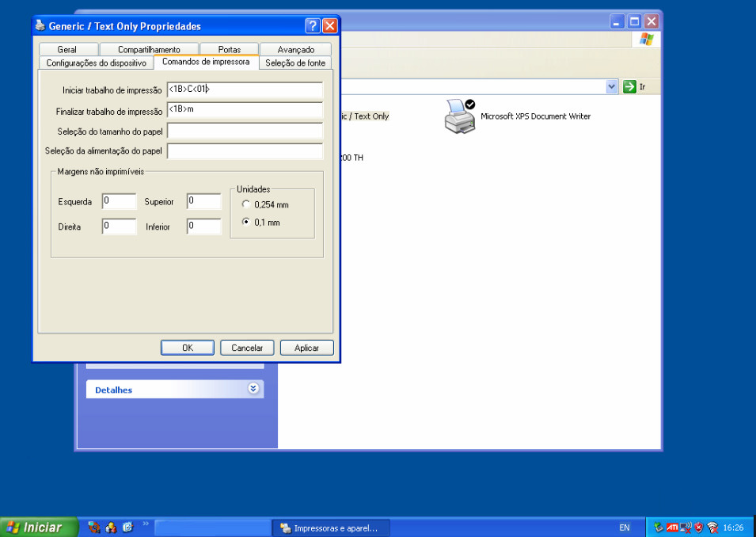Click the green Ir go arrow

pyautogui.click(x=630, y=86)
